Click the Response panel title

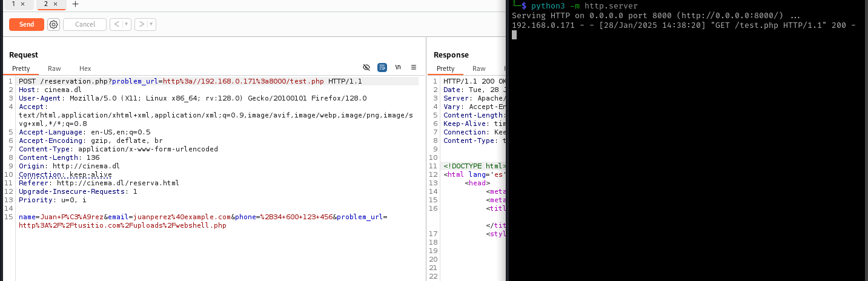coord(451,55)
